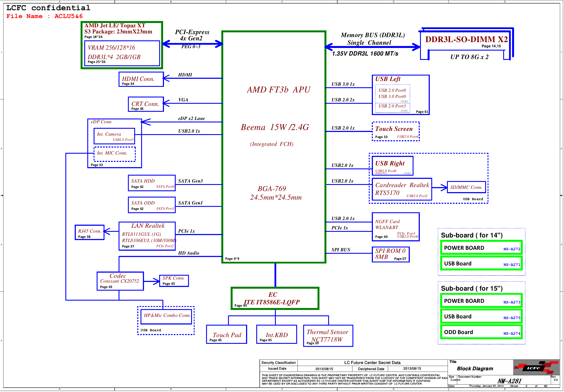Click the USB Right block

[392, 166]
